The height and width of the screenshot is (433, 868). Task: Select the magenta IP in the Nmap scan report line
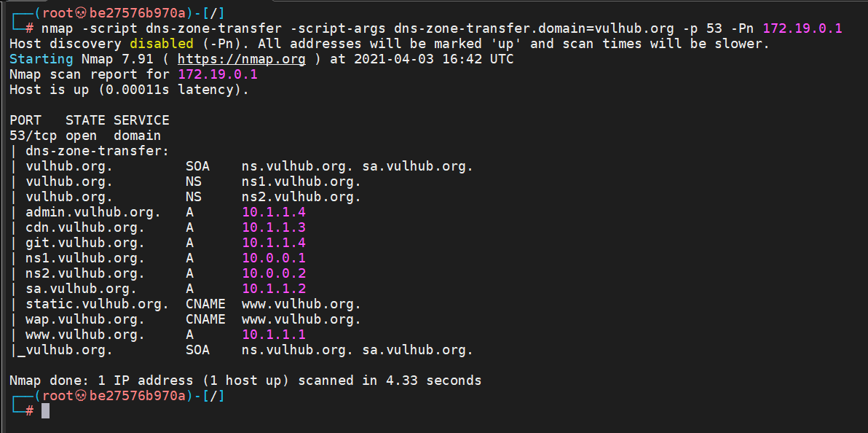(x=218, y=74)
